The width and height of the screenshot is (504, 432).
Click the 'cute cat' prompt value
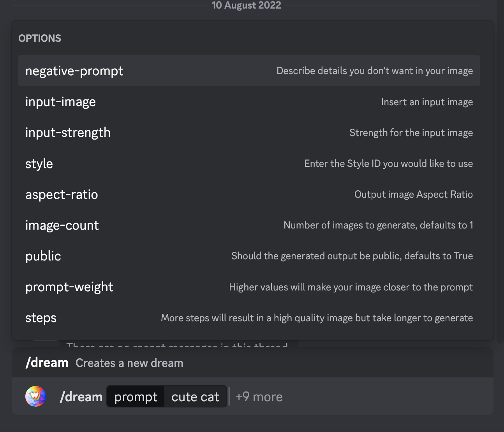pyautogui.click(x=195, y=396)
